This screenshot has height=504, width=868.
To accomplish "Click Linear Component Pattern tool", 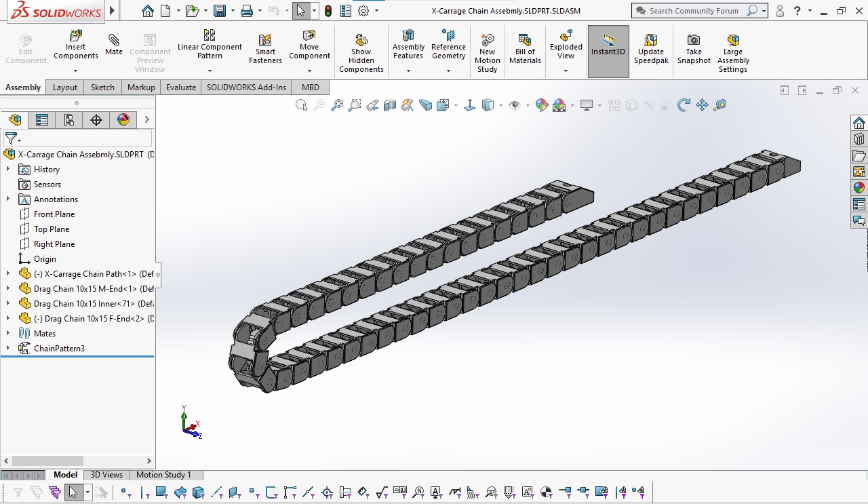I will coord(210,45).
